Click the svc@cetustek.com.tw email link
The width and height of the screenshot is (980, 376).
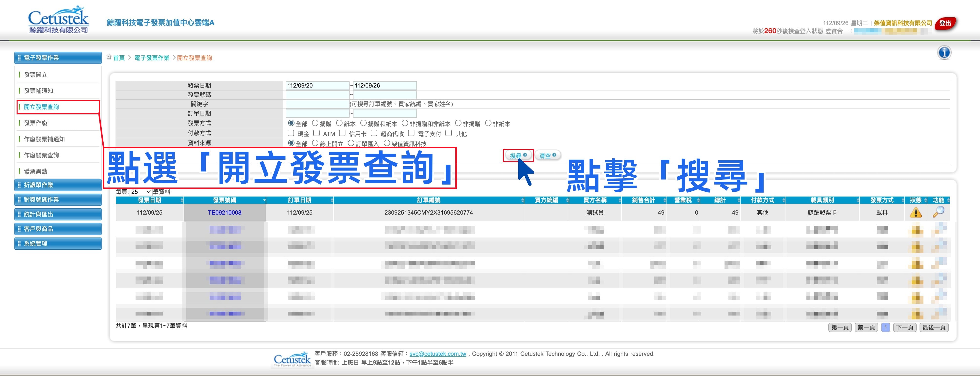coord(438,354)
